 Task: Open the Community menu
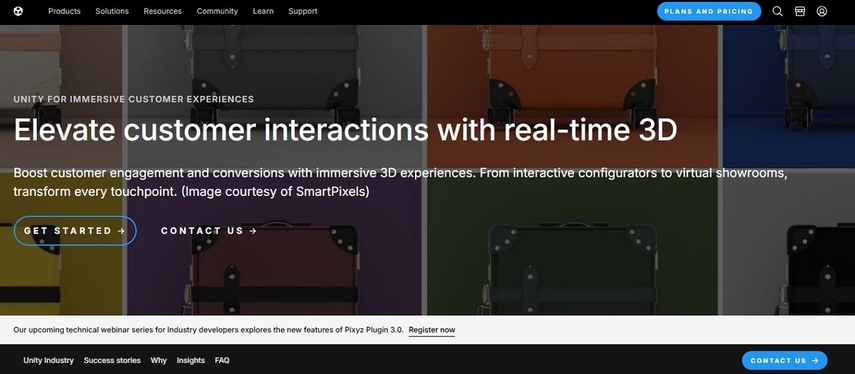point(217,11)
